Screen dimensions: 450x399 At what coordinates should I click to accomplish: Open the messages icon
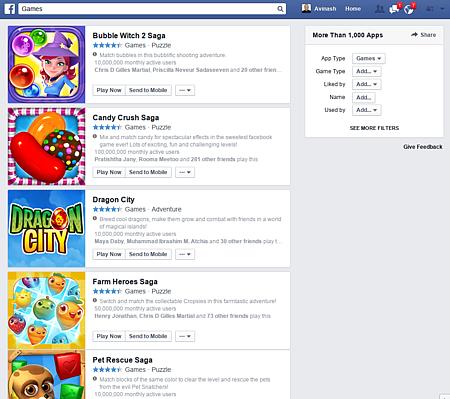pos(394,9)
